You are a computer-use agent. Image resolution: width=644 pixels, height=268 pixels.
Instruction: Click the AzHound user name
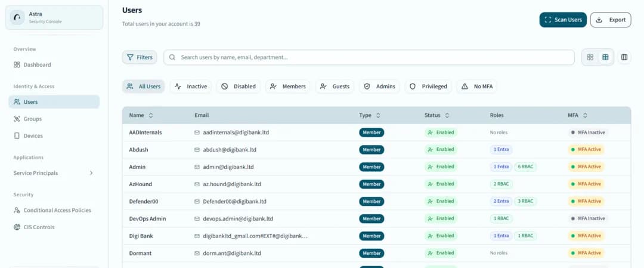point(141,184)
